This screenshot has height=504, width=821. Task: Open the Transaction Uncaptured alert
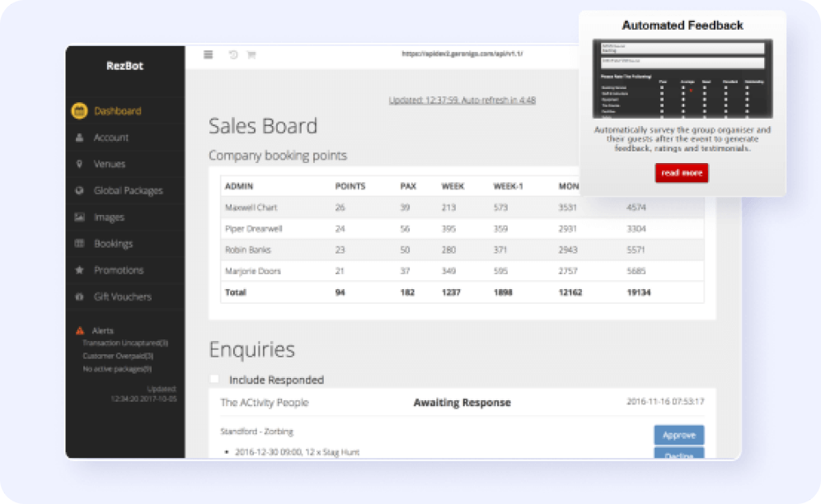point(125,343)
